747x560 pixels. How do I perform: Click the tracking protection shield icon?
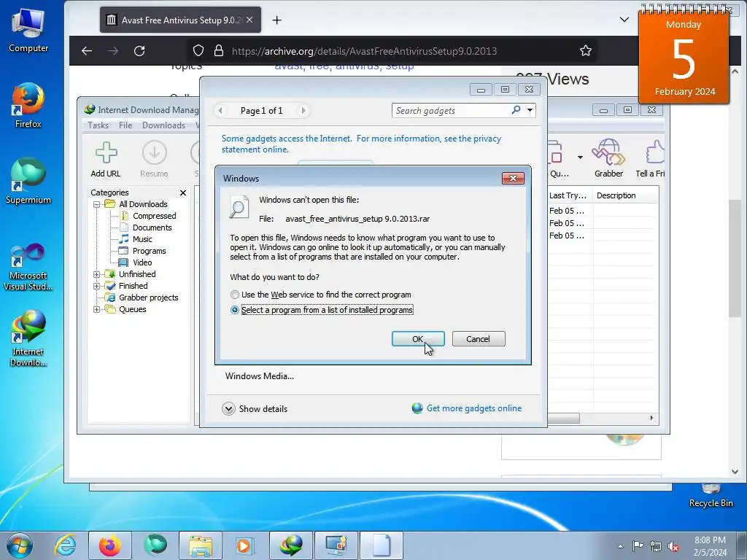(198, 51)
